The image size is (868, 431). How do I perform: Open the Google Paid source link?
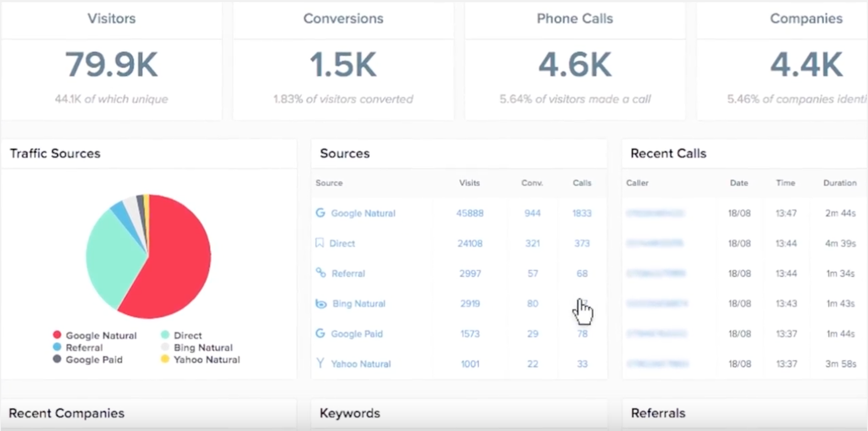click(x=357, y=334)
